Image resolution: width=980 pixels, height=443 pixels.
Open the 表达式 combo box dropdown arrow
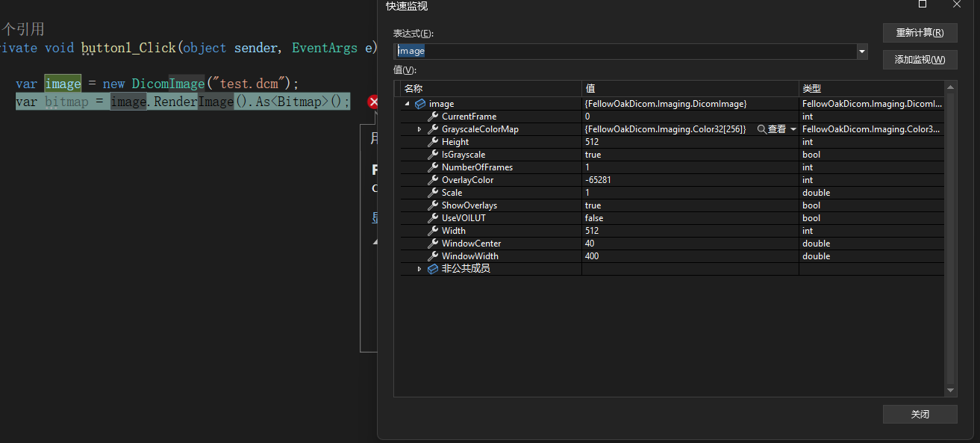click(862, 50)
